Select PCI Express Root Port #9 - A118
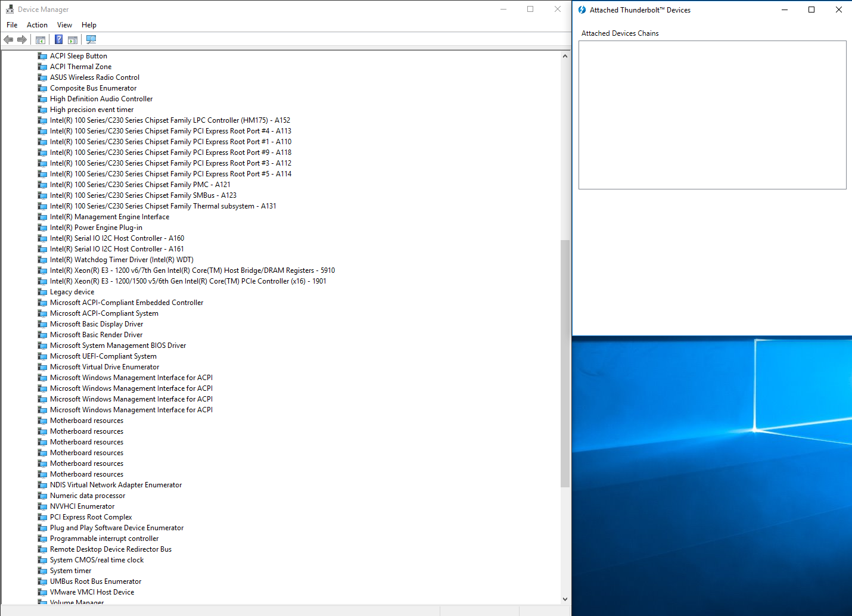The image size is (852, 616). click(170, 153)
